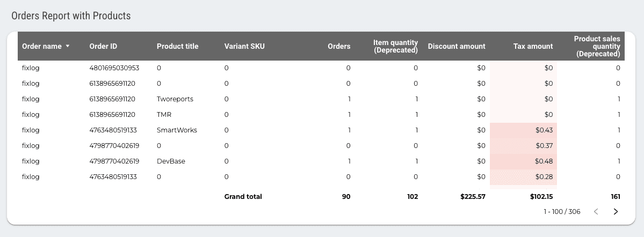The height and width of the screenshot is (237, 644).
Task: Click the grand total discount $225.57
Action: click(x=473, y=197)
